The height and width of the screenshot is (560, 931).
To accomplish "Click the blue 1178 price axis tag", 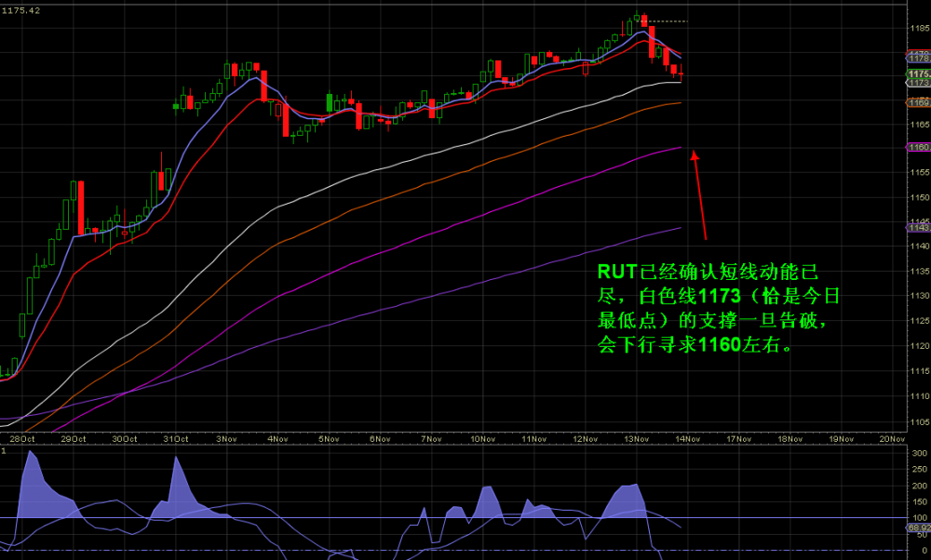I will 918,57.
